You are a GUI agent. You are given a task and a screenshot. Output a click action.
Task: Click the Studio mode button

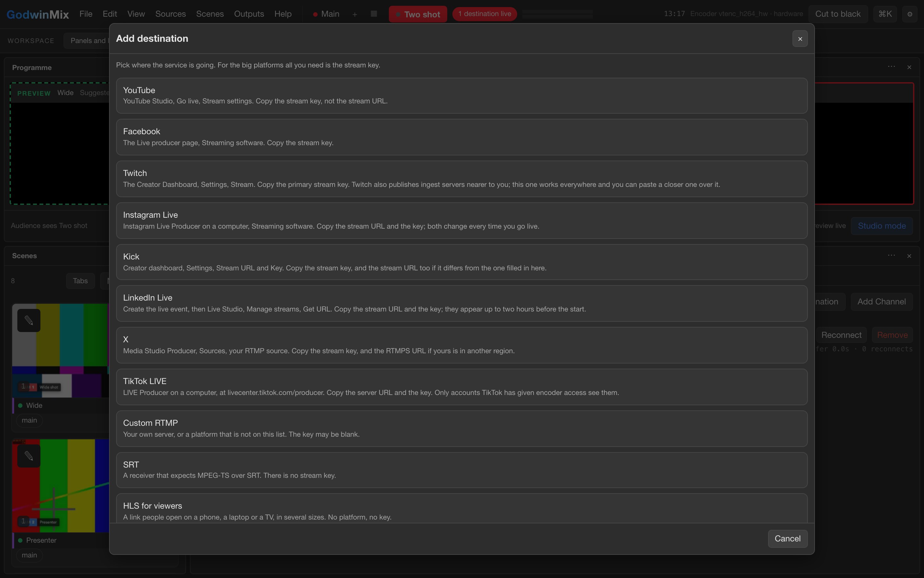882,225
